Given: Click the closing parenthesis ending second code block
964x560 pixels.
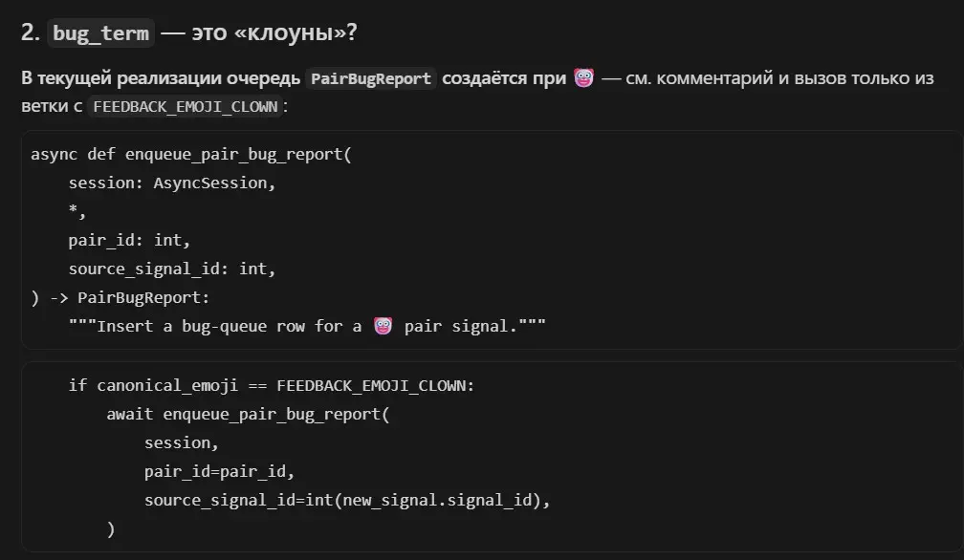Looking at the screenshot, I should click(x=111, y=528).
